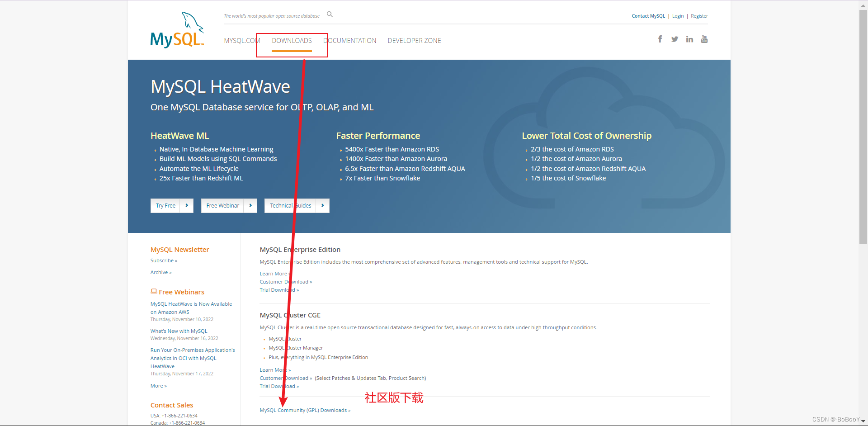Click the Free Webinars monitor icon
The width and height of the screenshot is (868, 426).
pos(154,291)
